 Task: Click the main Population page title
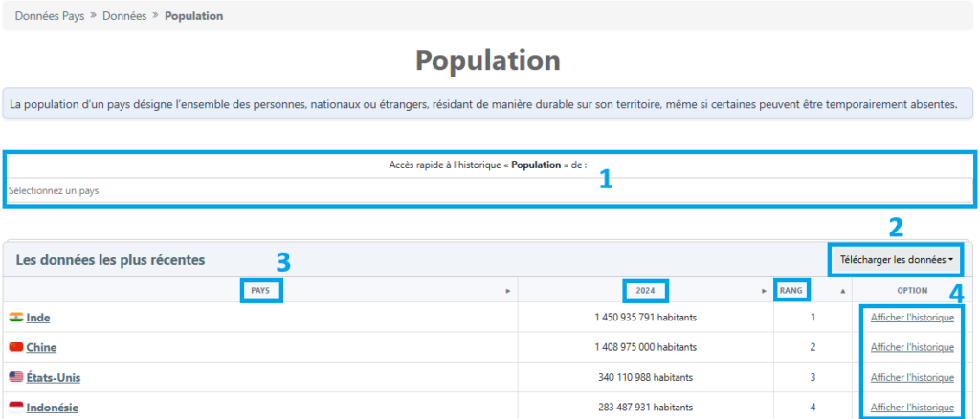point(488,60)
